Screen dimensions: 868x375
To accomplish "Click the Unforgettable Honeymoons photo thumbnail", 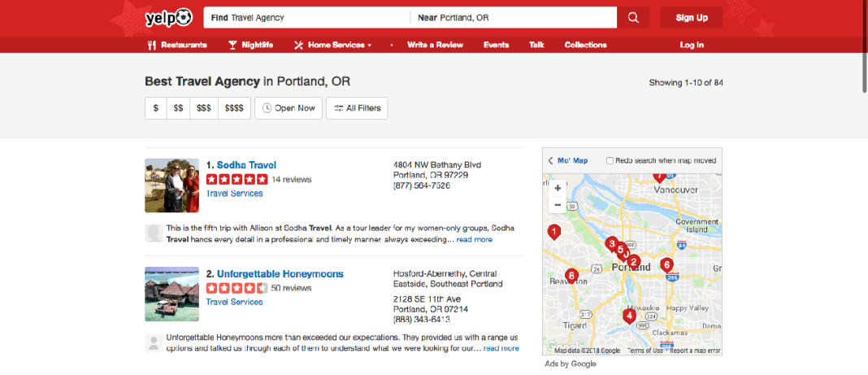I will pyautogui.click(x=171, y=294).
